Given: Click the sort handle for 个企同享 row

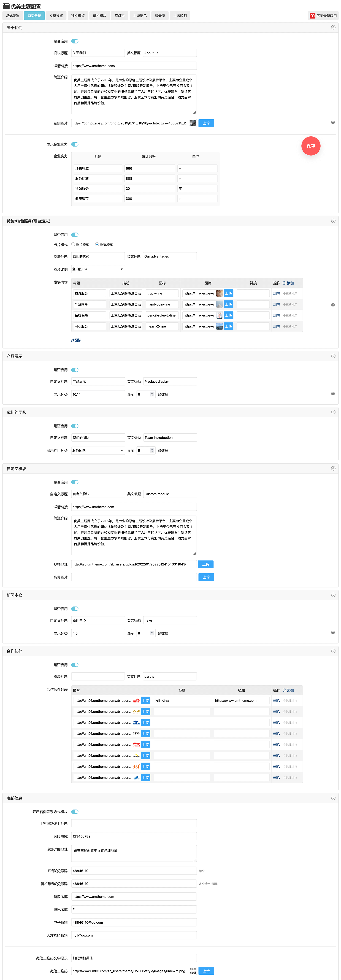Looking at the screenshot, I should 290,304.
